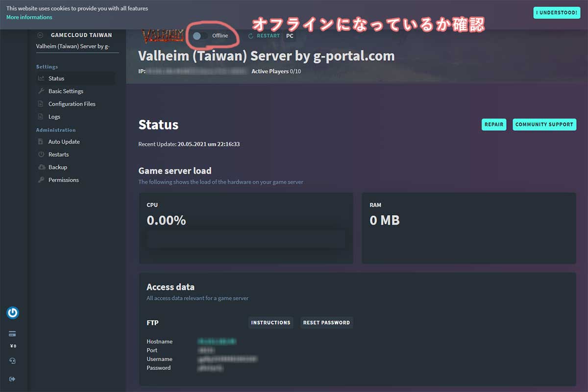This screenshot has height=392, width=588.
Task: Click the blurred FTP Hostname value
Action: [x=217, y=342]
